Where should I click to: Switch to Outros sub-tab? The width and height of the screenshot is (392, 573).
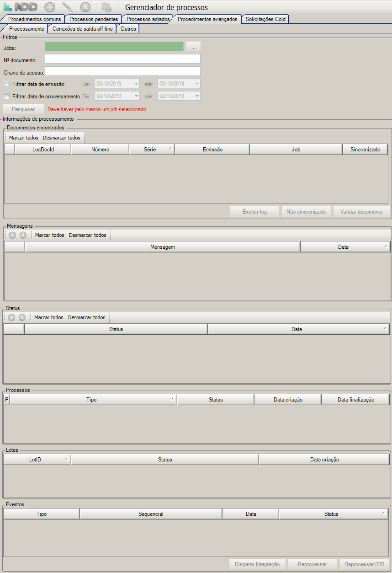point(128,29)
